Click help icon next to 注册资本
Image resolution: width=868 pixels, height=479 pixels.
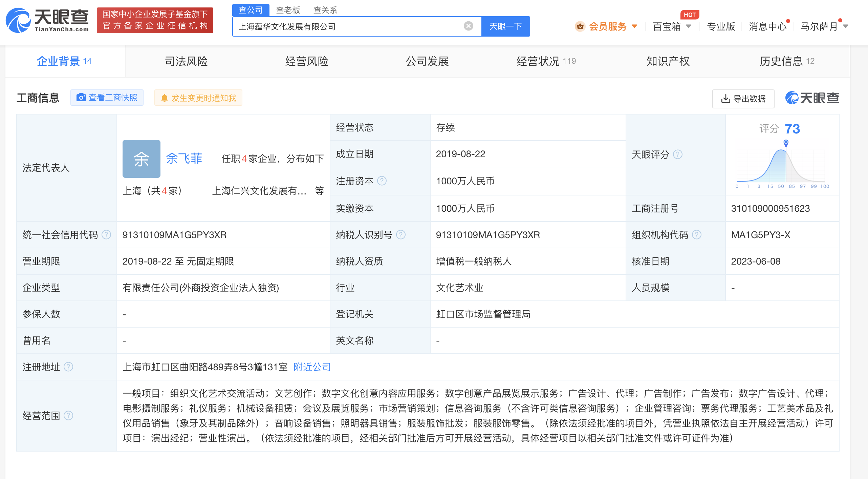(382, 181)
